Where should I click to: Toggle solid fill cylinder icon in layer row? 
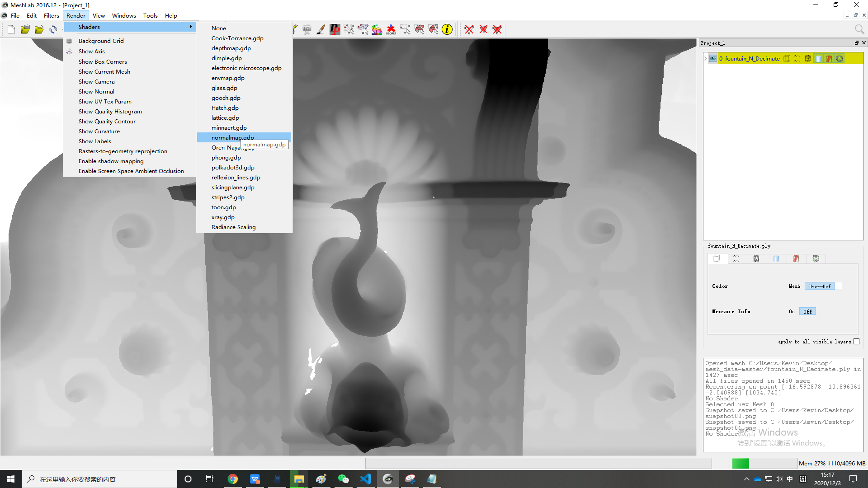click(819, 59)
